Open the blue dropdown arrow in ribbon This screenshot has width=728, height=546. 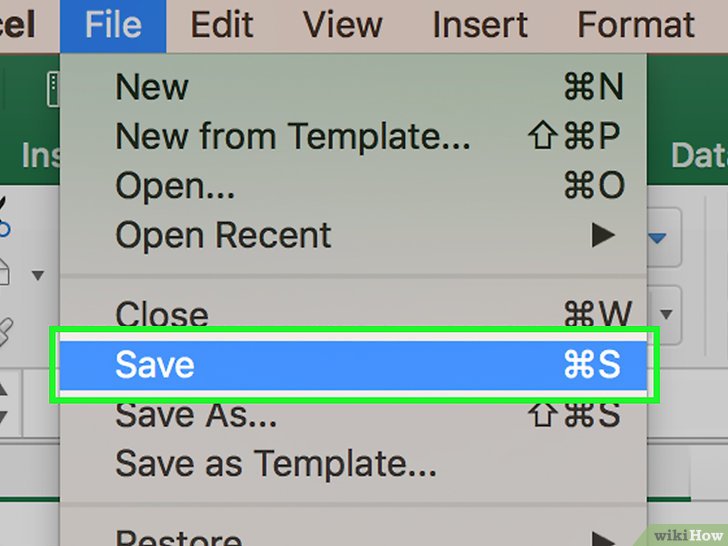(x=657, y=239)
